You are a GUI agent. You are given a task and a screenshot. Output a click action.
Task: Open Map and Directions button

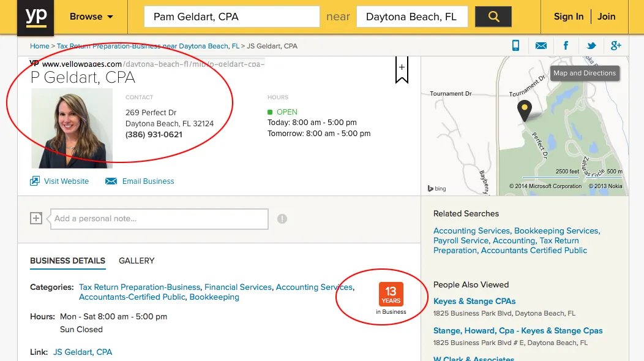[585, 73]
